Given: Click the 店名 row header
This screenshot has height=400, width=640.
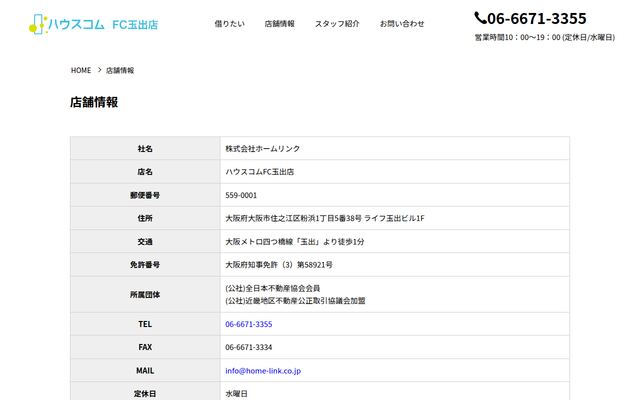Looking at the screenshot, I should point(145,172).
